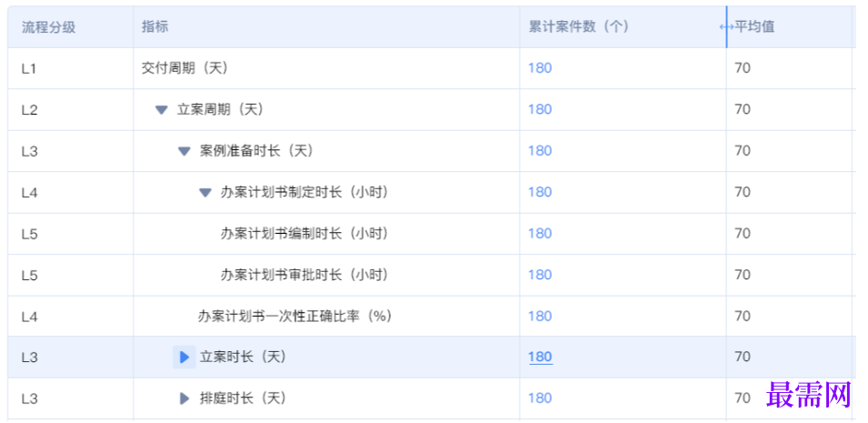
Task: Open case count link for 立案时长（天）
Action: pyautogui.click(x=540, y=358)
